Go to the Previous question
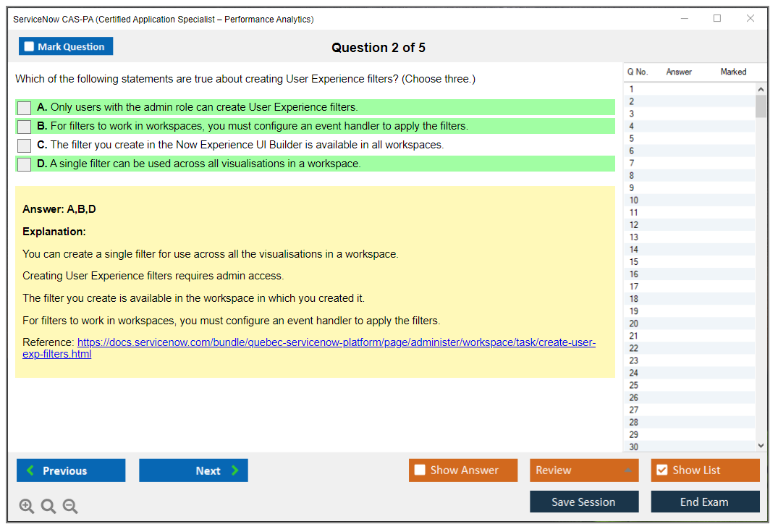 tap(71, 470)
